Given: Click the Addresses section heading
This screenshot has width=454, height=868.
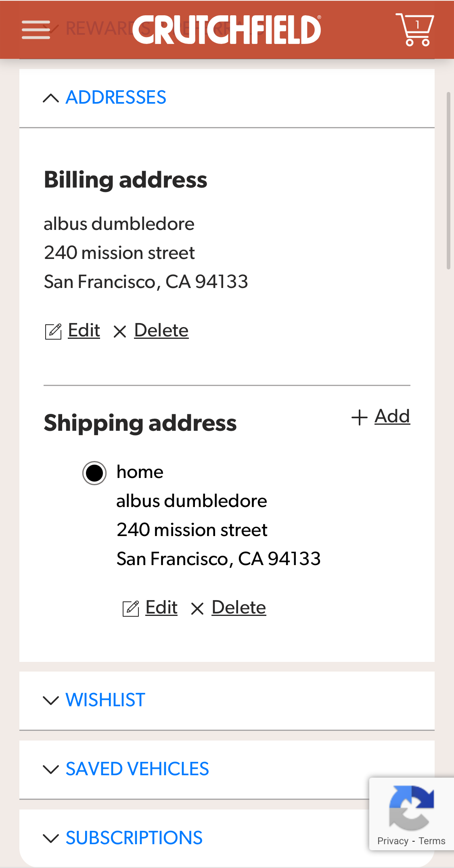Looking at the screenshot, I should click(x=116, y=98).
